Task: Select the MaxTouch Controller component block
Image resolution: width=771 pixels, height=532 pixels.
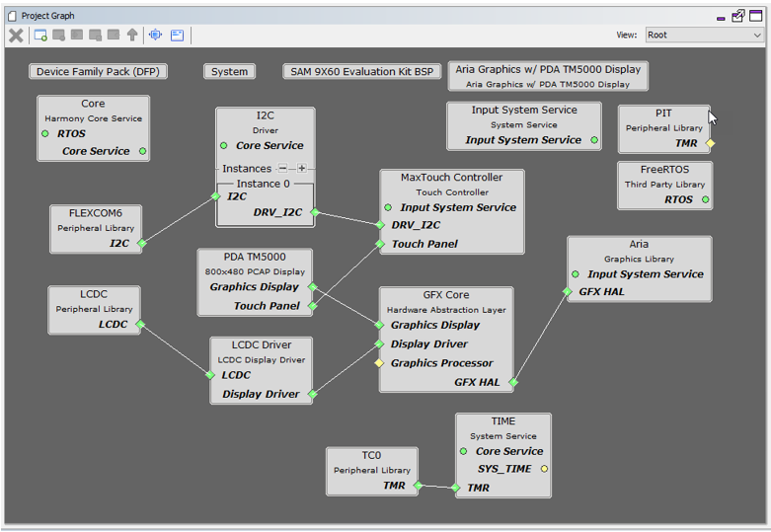Action: [452, 211]
